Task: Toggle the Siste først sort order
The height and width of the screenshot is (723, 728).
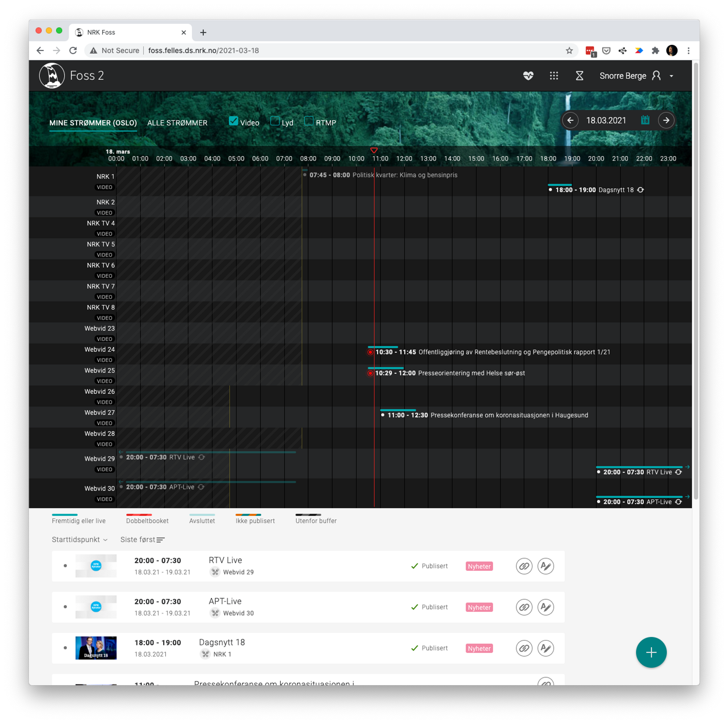Action: (142, 539)
